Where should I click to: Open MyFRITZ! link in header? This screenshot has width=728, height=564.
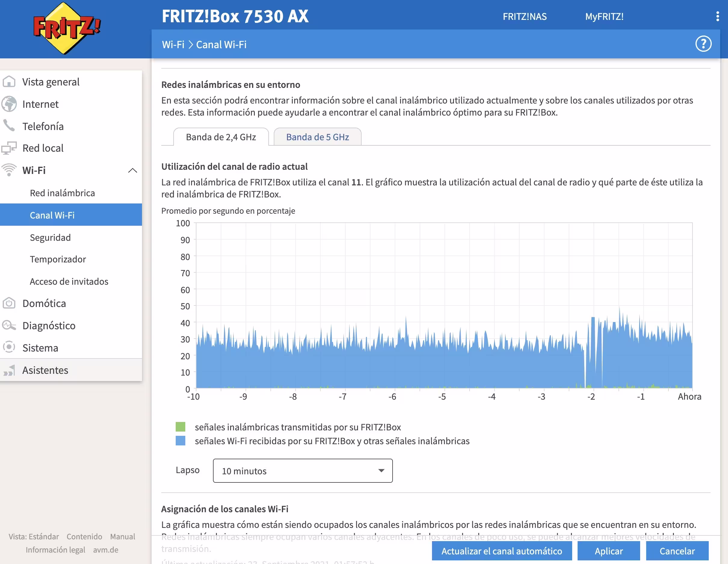coord(604,16)
